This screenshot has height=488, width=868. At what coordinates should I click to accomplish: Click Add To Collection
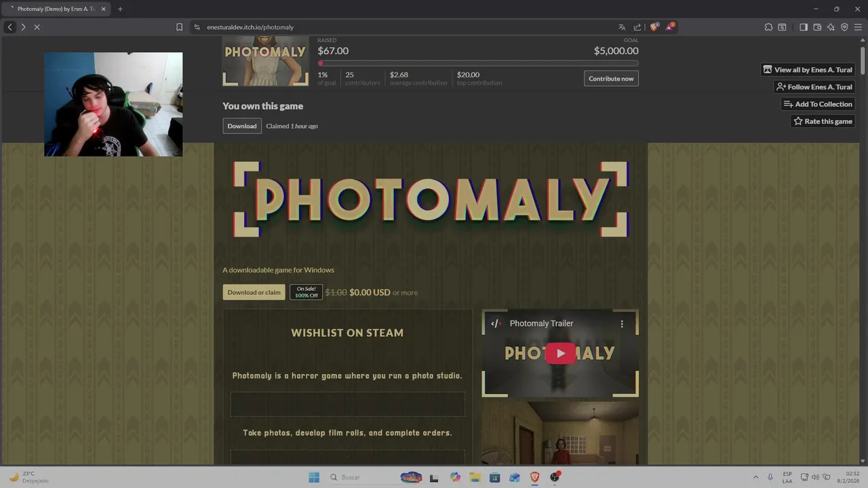(818, 104)
